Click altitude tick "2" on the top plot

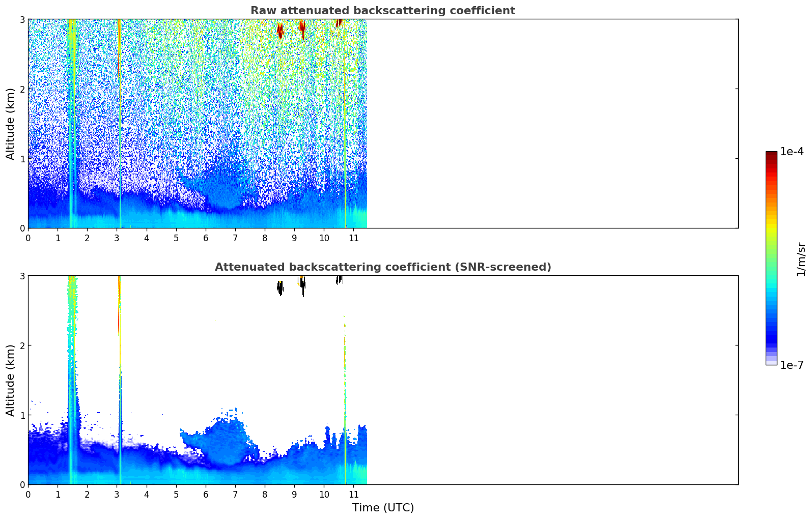pyautogui.click(x=22, y=89)
